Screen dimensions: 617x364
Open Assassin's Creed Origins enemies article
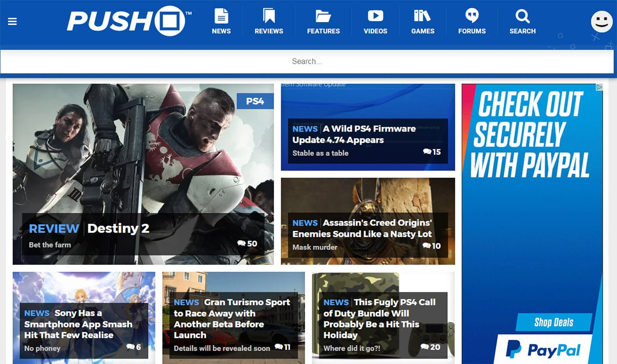[362, 228]
